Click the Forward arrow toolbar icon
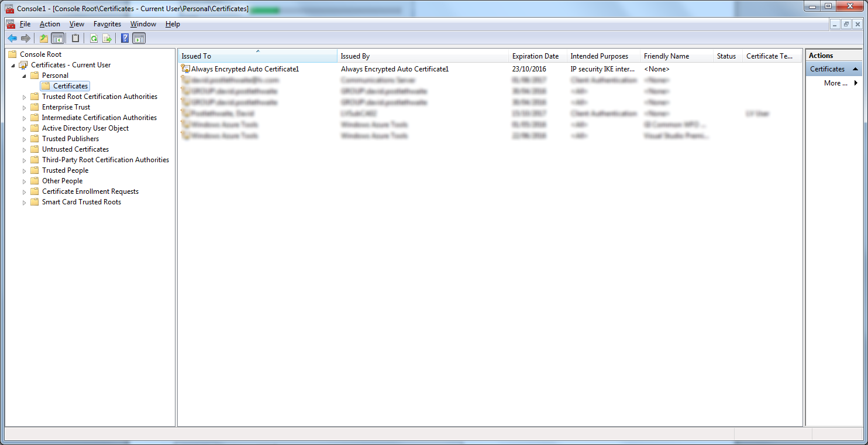The height and width of the screenshot is (445, 868). tap(25, 39)
